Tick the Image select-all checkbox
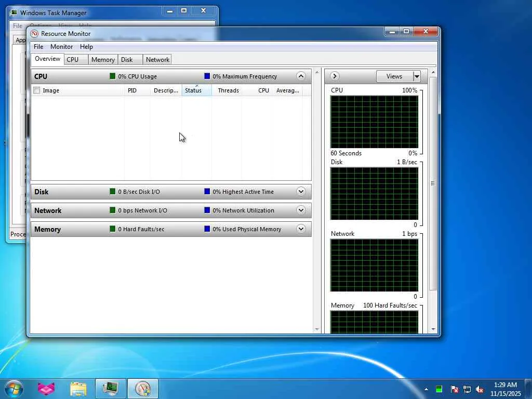 (37, 90)
